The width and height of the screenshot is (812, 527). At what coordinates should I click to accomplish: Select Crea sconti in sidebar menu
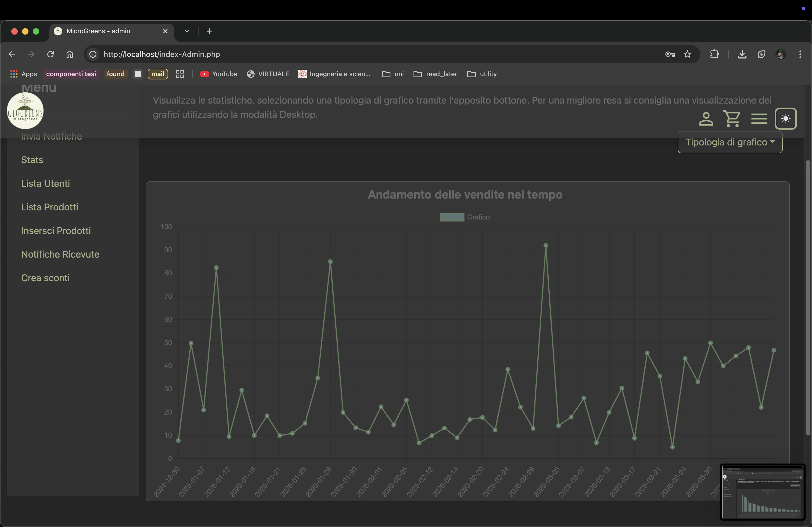pos(45,278)
